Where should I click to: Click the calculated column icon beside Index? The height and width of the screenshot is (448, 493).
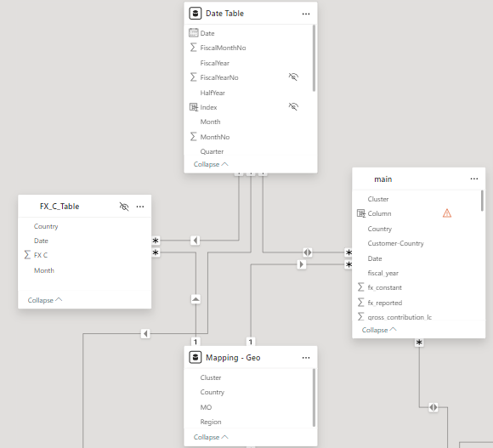pos(193,107)
